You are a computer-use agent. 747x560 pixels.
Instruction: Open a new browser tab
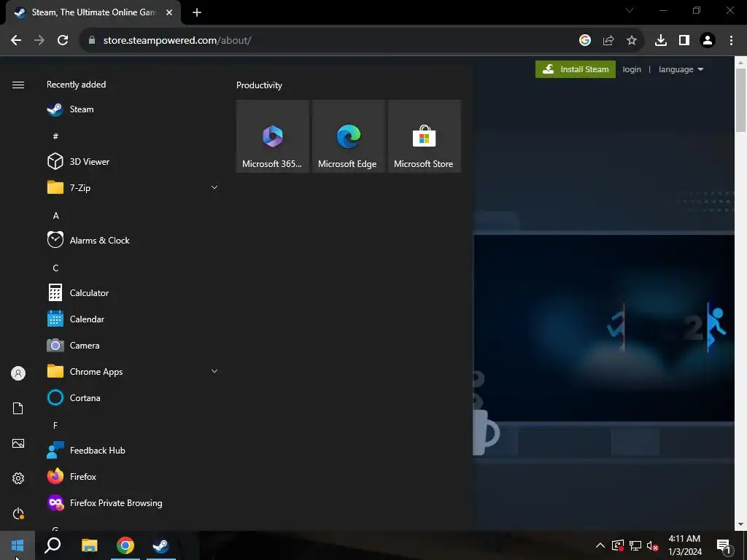click(197, 13)
